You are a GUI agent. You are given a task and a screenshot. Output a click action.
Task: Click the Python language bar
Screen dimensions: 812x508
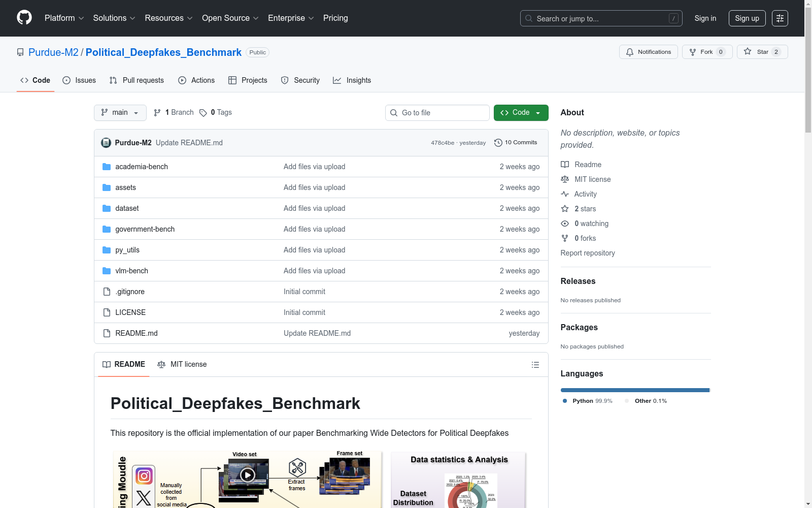tap(635, 390)
